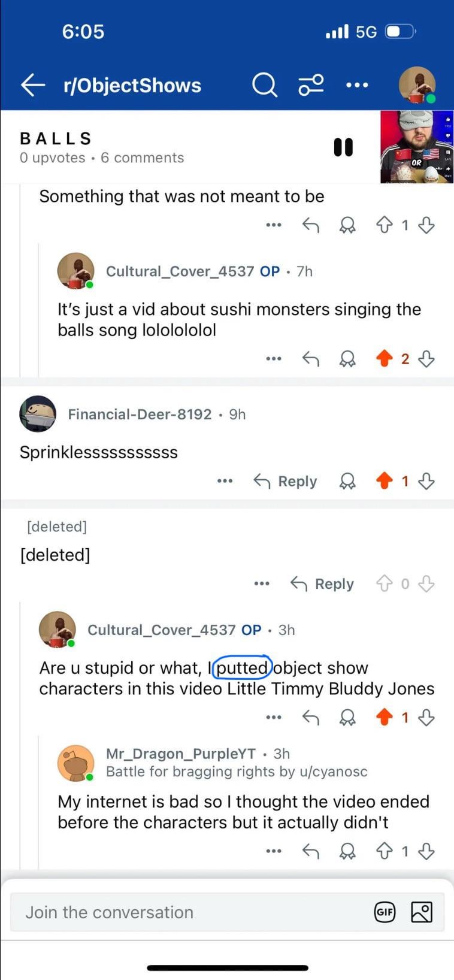The image size is (454, 980).
Task: Tap the Join the conversation field
Action: (192, 912)
